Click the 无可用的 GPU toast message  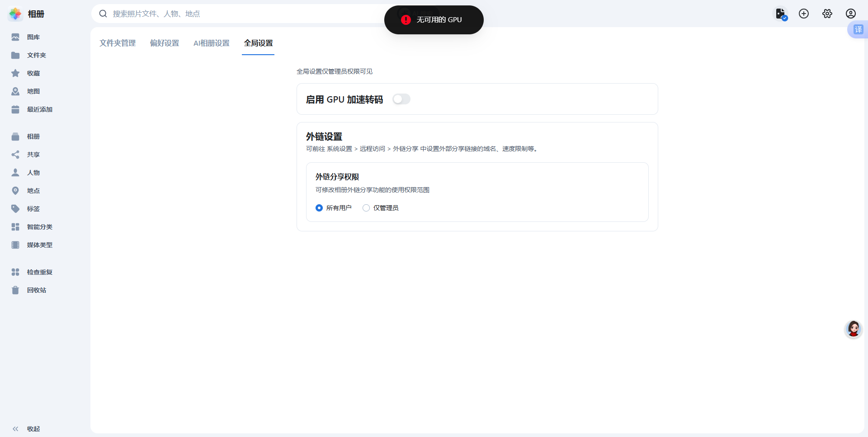pos(434,20)
